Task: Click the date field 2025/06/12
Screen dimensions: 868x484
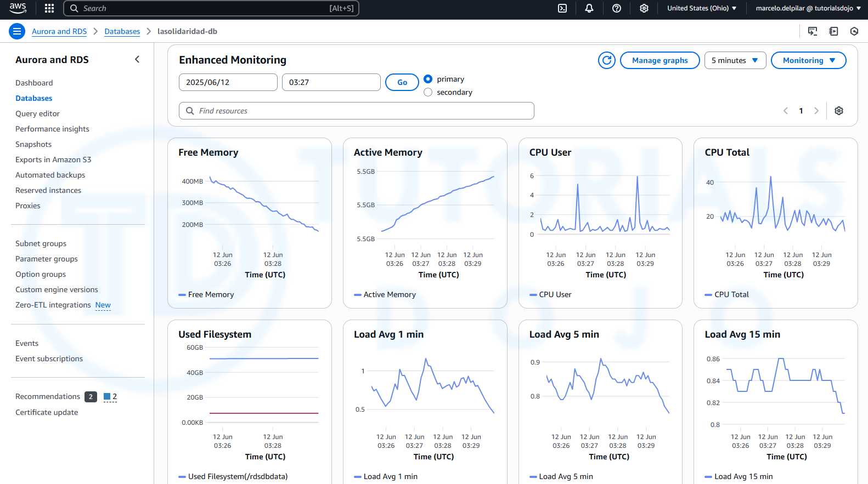Action: click(228, 82)
